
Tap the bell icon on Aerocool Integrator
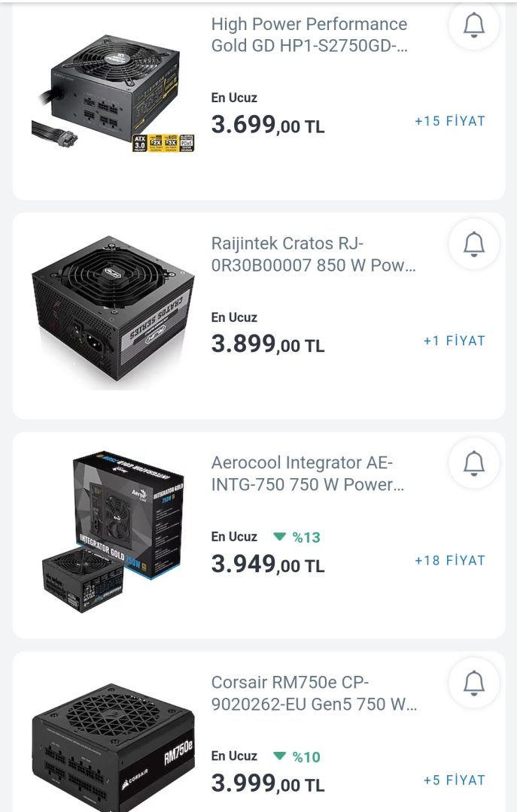coord(473,463)
